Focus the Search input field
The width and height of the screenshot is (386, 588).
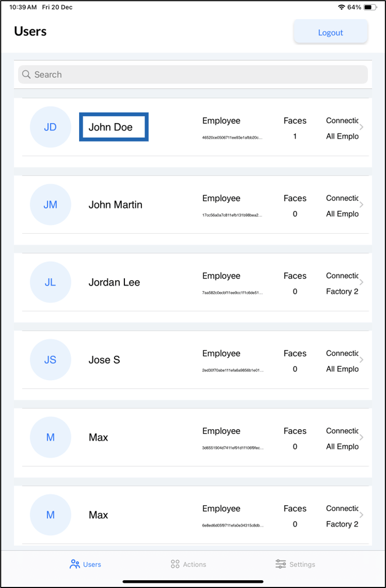pos(193,74)
